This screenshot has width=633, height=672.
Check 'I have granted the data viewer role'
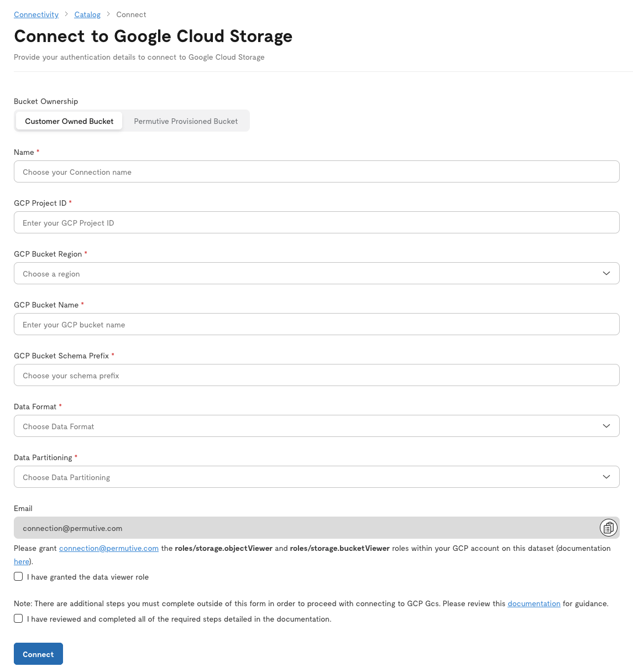point(18,576)
